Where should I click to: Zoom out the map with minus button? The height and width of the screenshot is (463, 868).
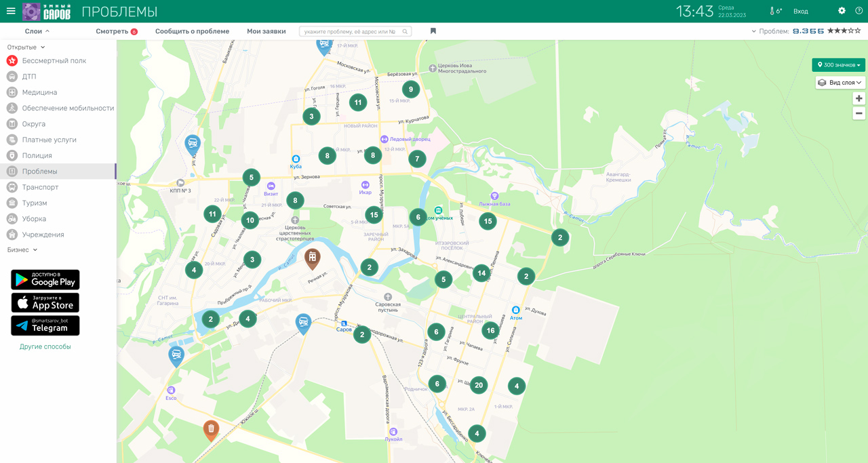[x=859, y=113]
